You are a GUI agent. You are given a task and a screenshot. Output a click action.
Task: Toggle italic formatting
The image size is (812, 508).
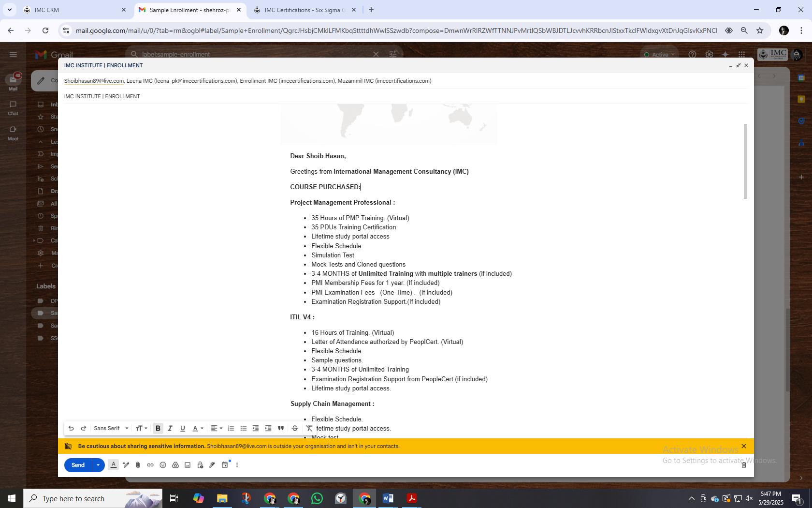(x=170, y=428)
